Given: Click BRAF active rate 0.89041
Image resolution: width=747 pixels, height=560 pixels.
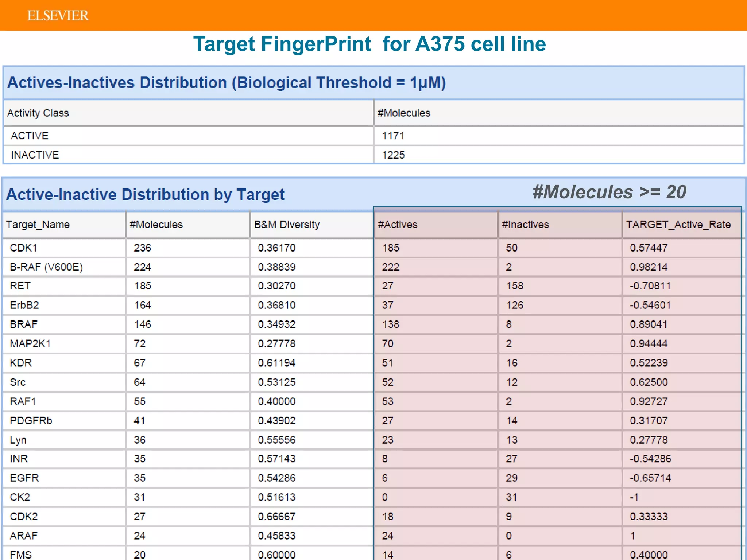Looking at the screenshot, I should [x=649, y=324].
